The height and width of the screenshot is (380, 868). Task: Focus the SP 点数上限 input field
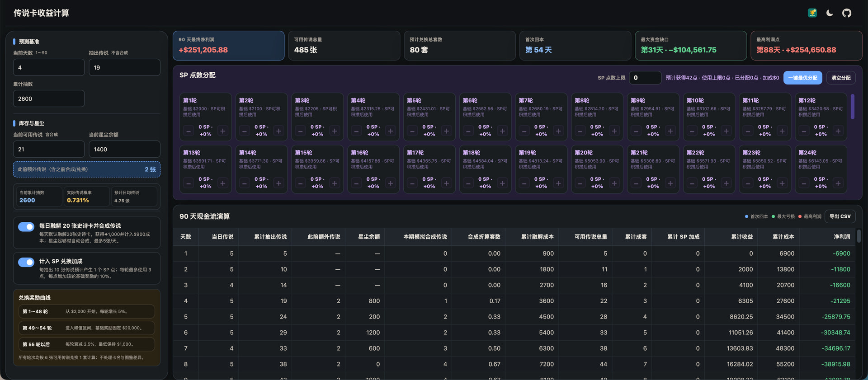point(645,78)
